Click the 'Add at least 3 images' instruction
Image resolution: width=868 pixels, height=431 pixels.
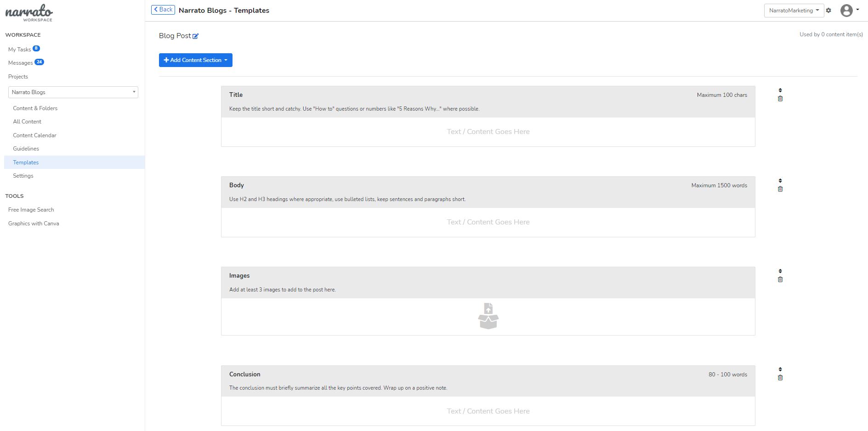[283, 290]
